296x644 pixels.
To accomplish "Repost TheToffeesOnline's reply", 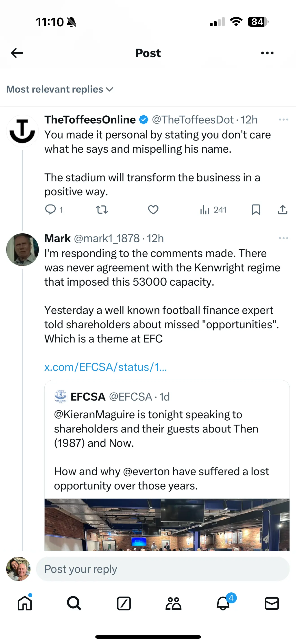I will click(x=102, y=210).
